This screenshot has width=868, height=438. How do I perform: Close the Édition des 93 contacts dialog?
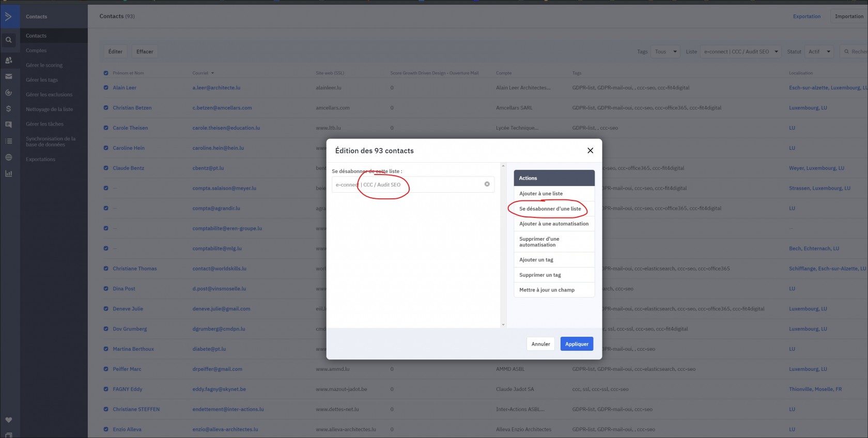tap(590, 150)
